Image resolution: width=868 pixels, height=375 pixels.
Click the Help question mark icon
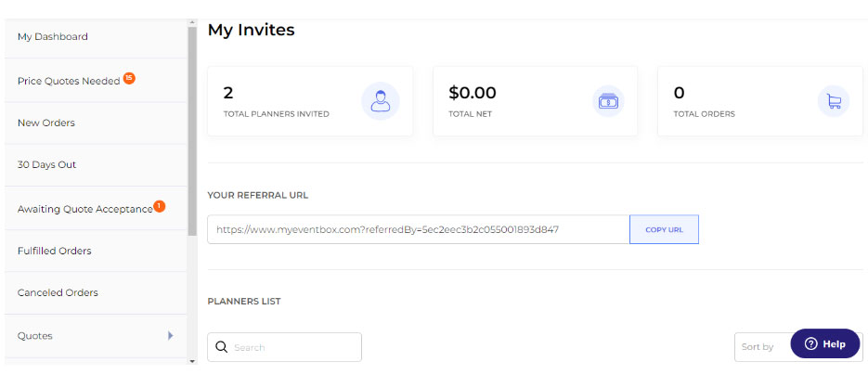click(x=810, y=344)
